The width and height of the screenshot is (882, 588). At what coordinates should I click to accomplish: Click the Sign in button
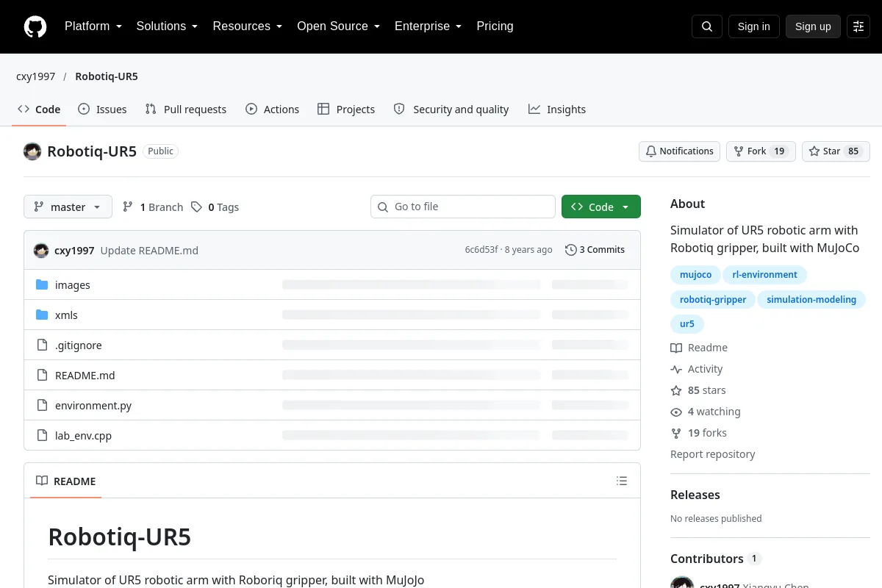point(753,26)
